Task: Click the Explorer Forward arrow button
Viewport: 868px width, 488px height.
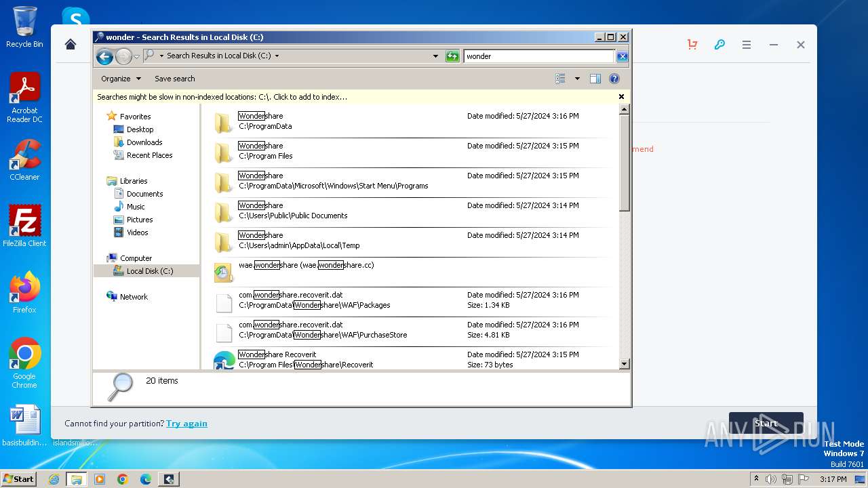Action: (123, 56)
